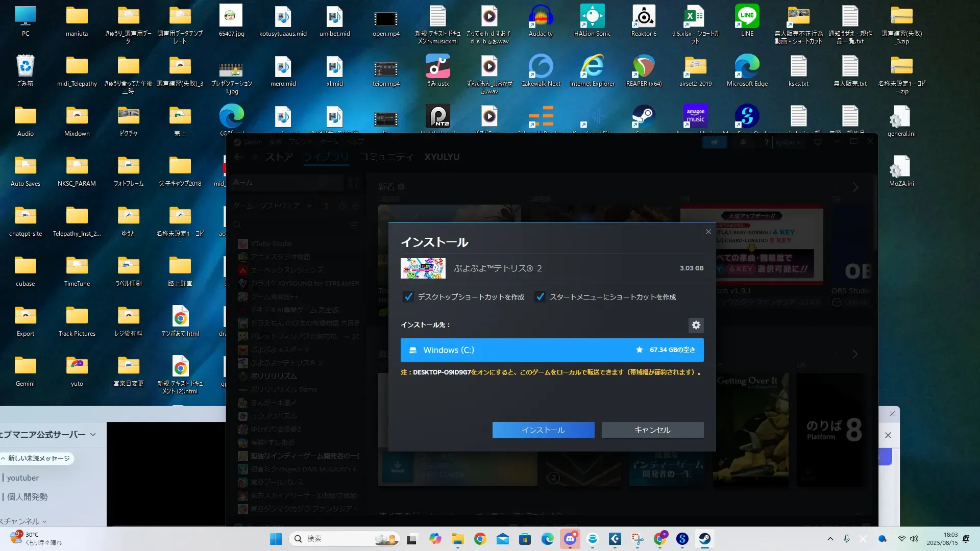The width and height of the screenshot is (980, 551).
Task: Uncheck Start menu shortcut creation checkbox
Action: (540, 297)
